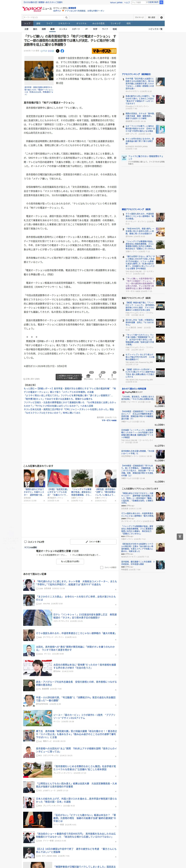Open the スポーツ category
Screen dimensions: 186x868
coord(76,29)
